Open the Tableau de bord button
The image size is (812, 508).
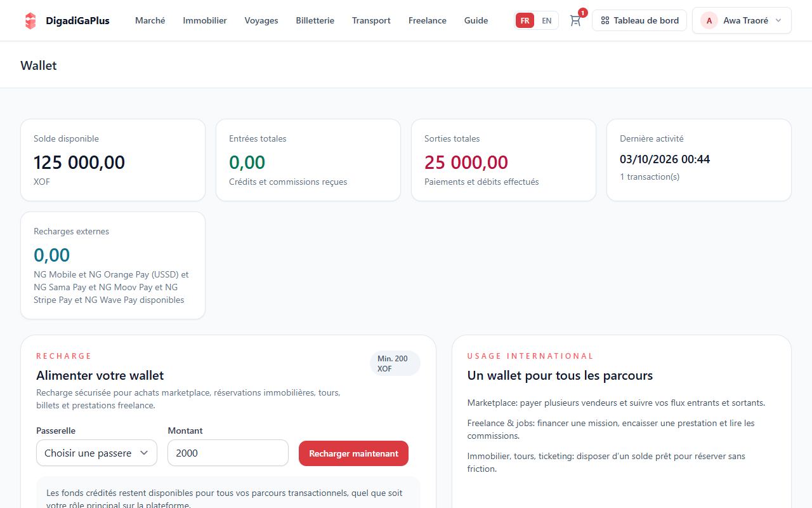coord(639,20)
